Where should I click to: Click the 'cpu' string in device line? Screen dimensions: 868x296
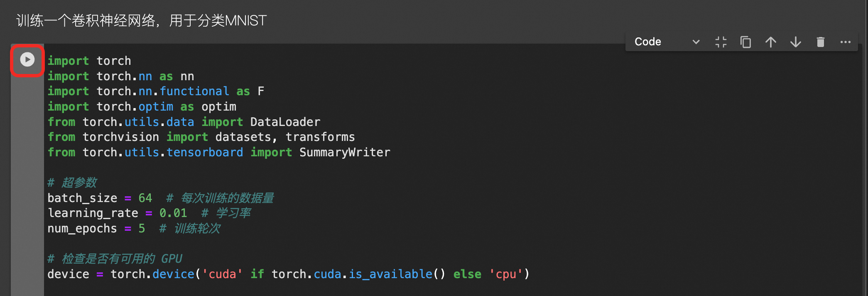click(505, 274)
